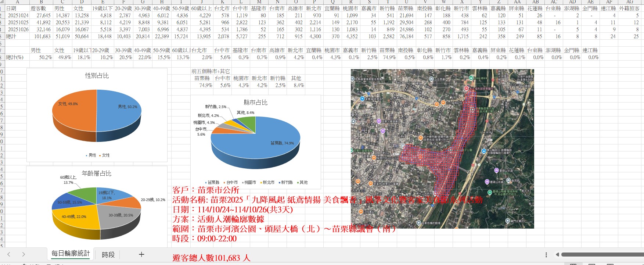Select all cells via corner triangle

pos(2,2)
